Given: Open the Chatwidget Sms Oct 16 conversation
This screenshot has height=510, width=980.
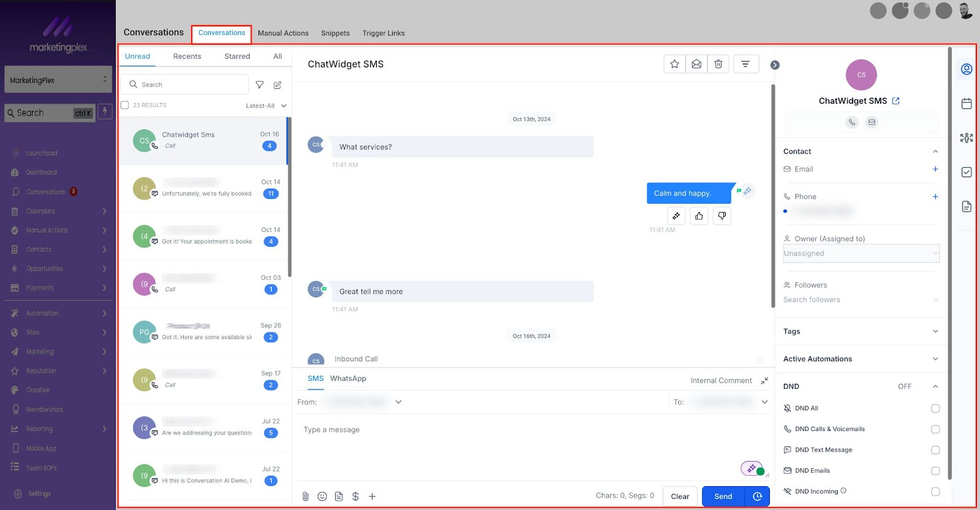Looking at the screenshot, I should (x=203, y=141).
